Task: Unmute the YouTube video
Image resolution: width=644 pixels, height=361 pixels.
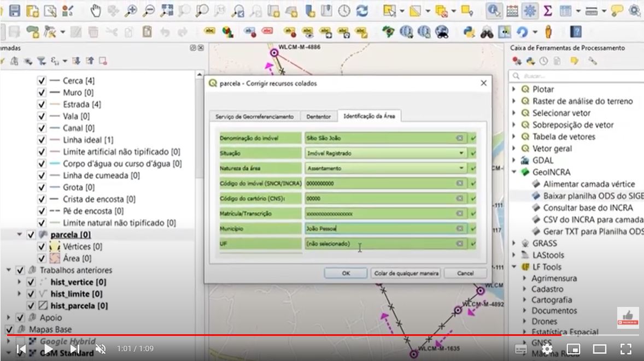Action: coord(101,349)
